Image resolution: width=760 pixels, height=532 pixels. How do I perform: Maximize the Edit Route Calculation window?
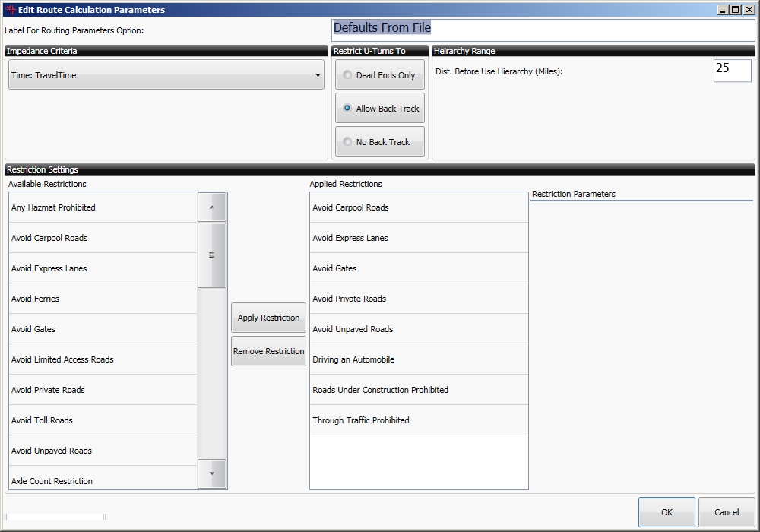click(x=736, y=10)
